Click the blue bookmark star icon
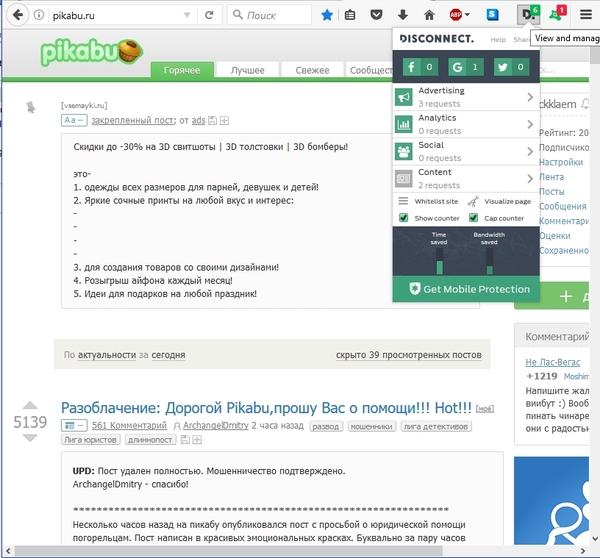 (x=328, y=15)
